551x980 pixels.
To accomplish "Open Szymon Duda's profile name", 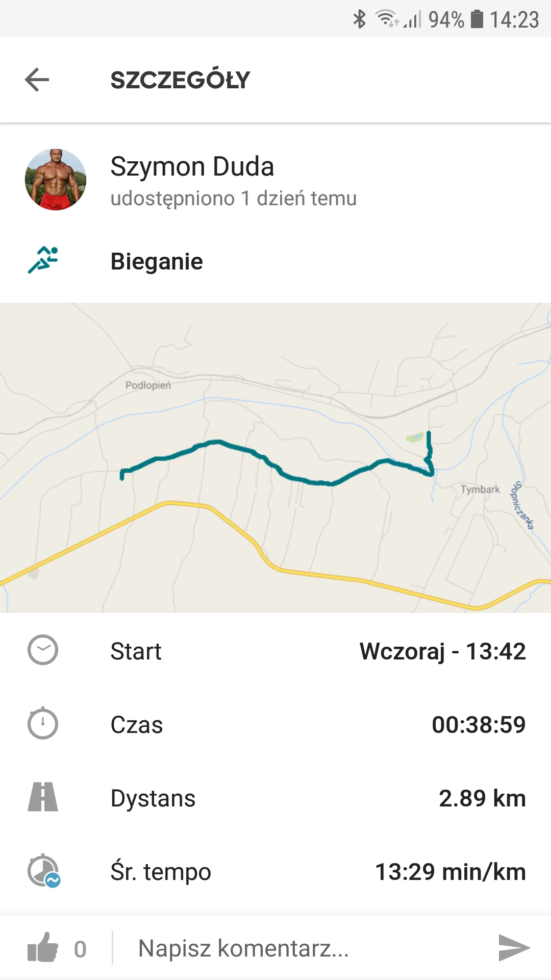I will tap(192, 167).
